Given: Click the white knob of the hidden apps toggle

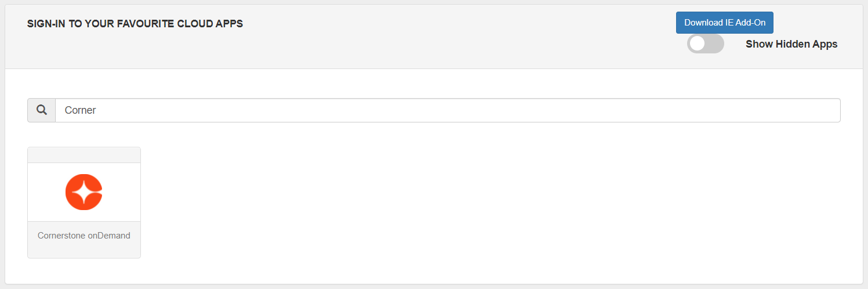Looking at the screenshot, I should click(698, 44).
